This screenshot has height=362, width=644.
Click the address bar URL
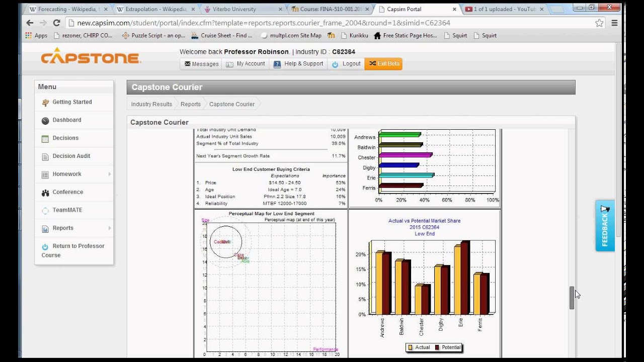tap(264, 23)
